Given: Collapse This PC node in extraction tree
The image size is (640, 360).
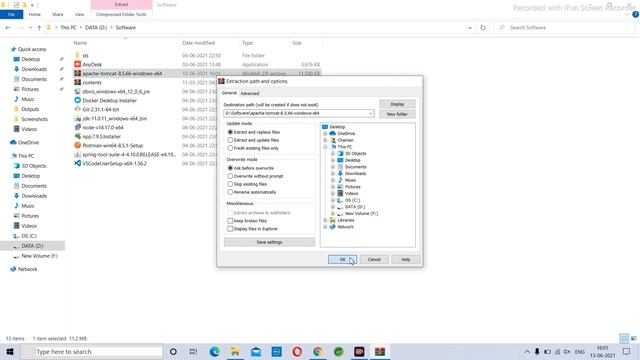Looking at the screenshot, I should click(x=325, y=147).
